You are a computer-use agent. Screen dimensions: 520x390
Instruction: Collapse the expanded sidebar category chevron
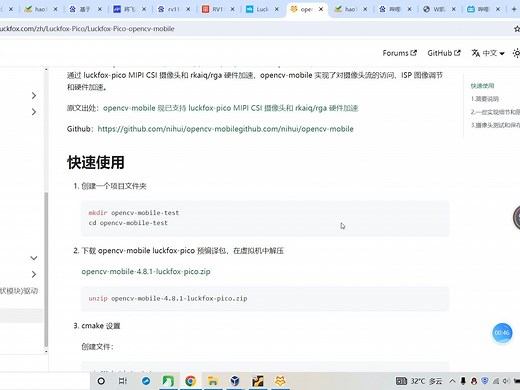point(34,258)
